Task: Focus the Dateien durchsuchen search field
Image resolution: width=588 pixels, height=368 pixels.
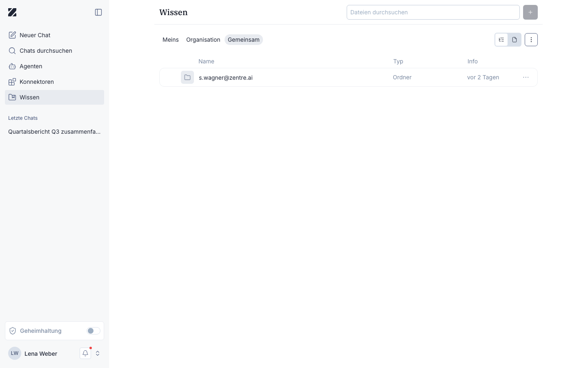Action: [433, 12]
